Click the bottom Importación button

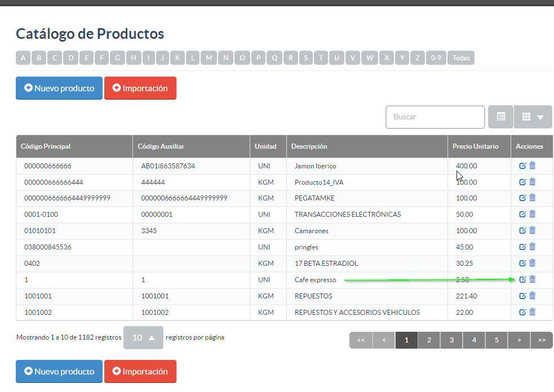pyautogui.click(x=140, y=371)
